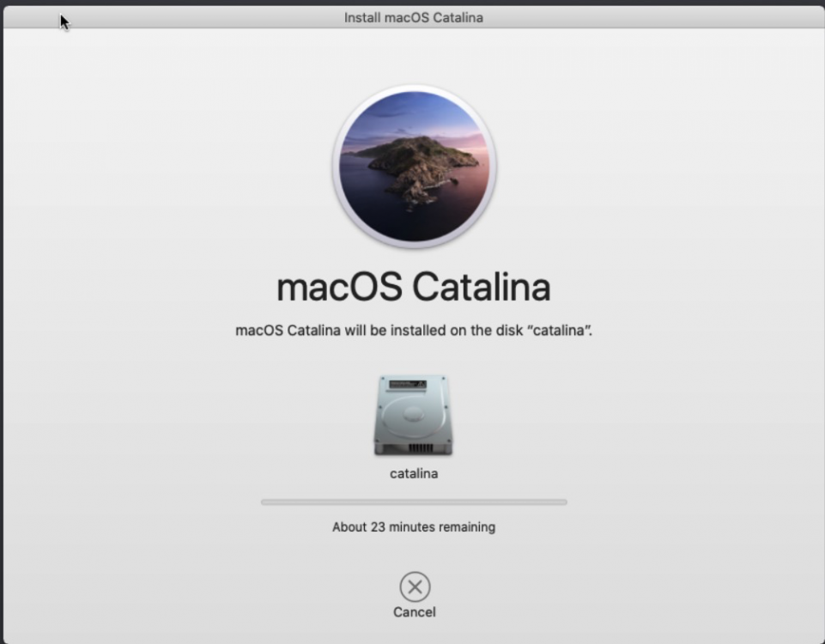Screen dimensions: 825x644
Task: Click the "will be installed on the disk" message
Action: (414, 331)
